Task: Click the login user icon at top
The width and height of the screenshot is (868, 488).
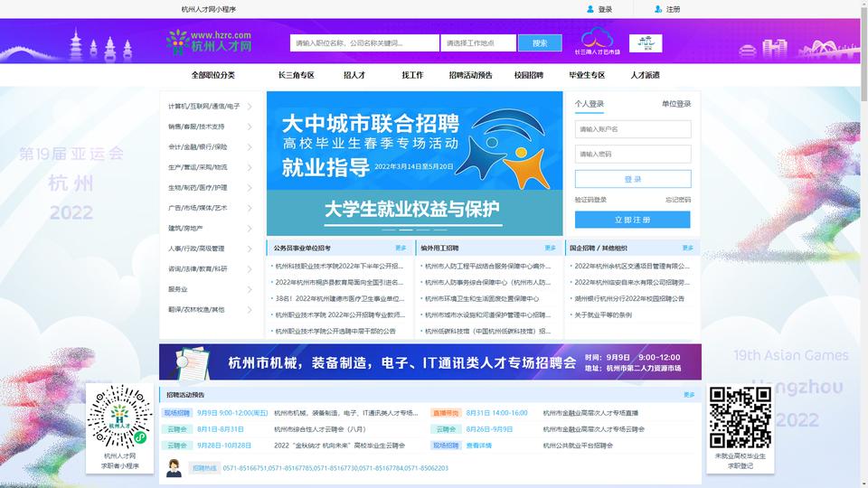Action: click(590, 9)
